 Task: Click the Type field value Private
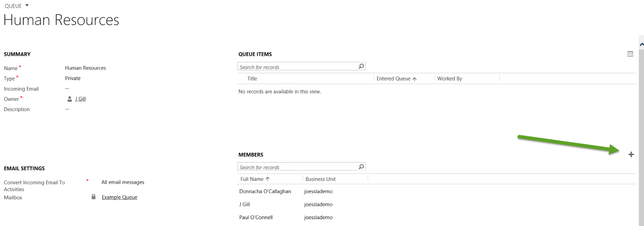tap(73, 78)
